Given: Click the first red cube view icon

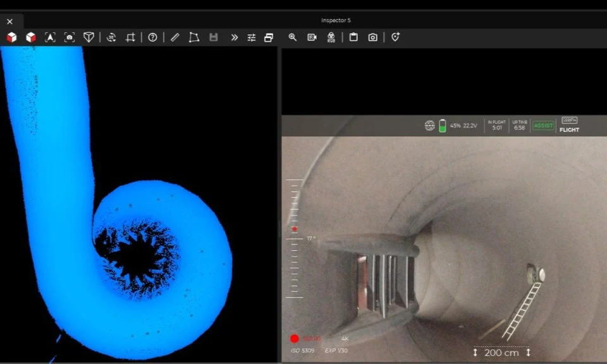Looking at the screenshot, I should tap(11, 37).
